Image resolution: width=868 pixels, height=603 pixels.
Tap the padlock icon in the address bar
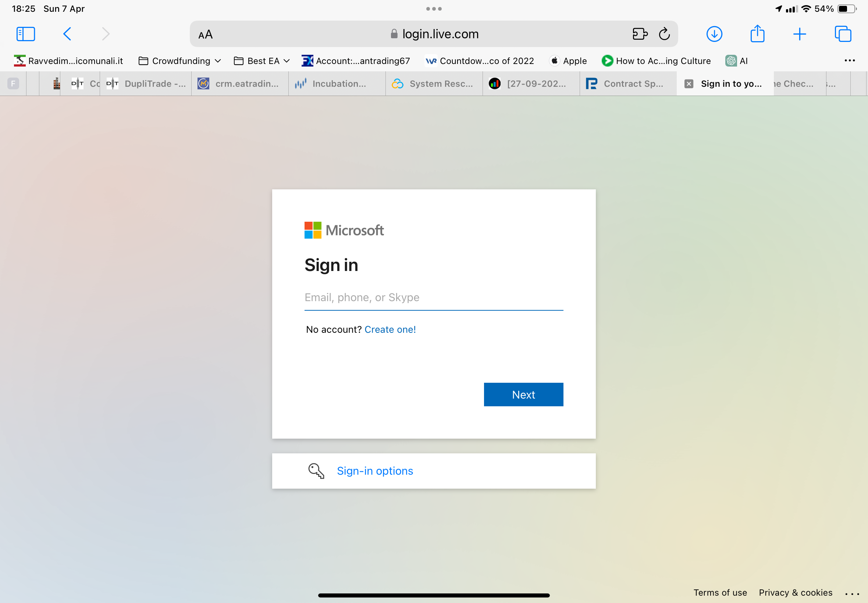pyautogui.click(x=394, y=34)
